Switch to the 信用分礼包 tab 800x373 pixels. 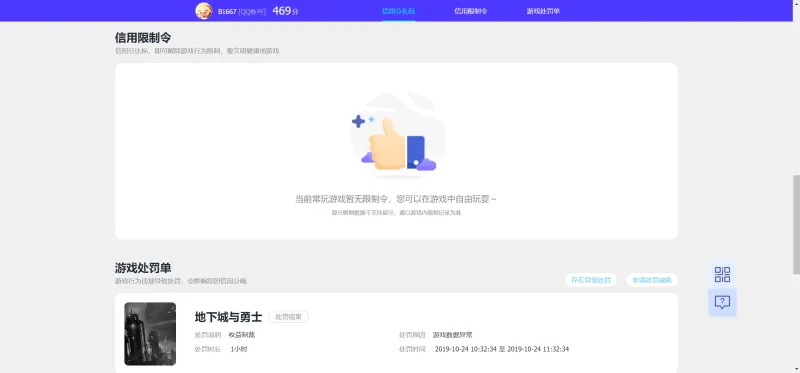[x=398, y=11]
